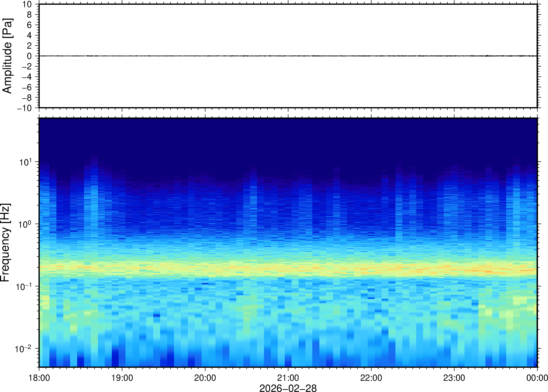This screenshot has height=392, width=548.
Task: Click the 20:00 time axis label
Action: 205,378
